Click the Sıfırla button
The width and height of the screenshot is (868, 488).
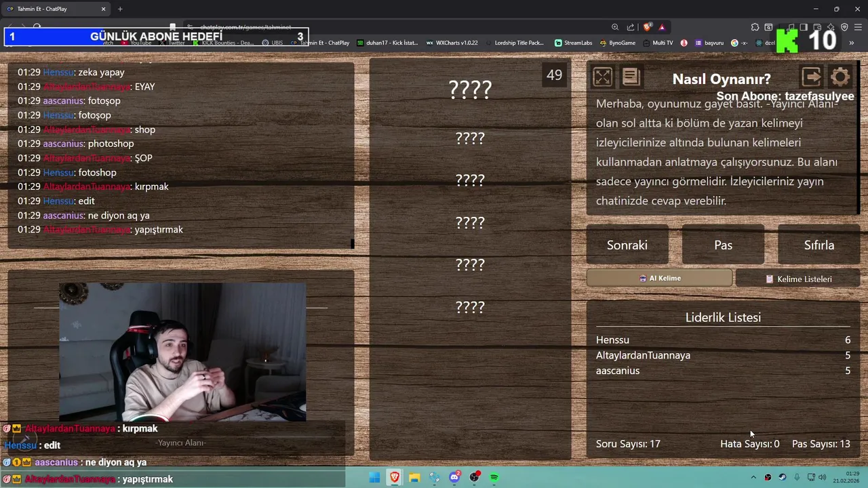pos(819,245)
